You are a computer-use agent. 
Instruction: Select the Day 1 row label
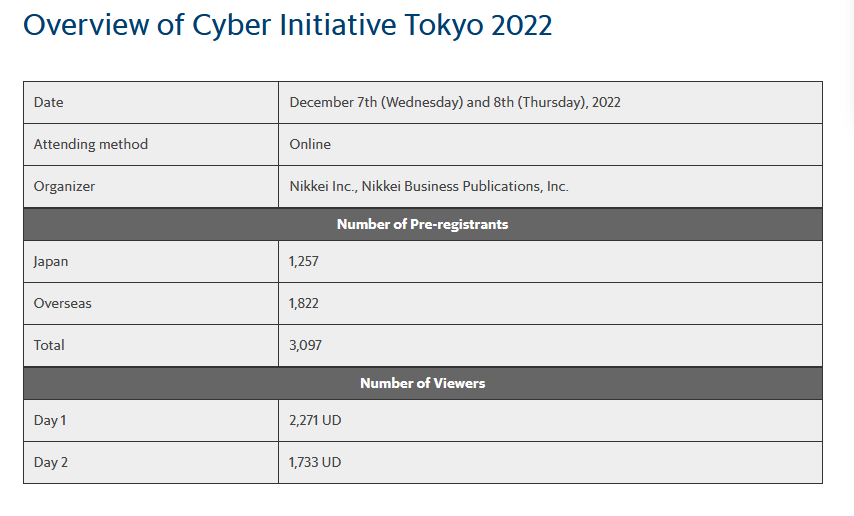coord(50,420)
